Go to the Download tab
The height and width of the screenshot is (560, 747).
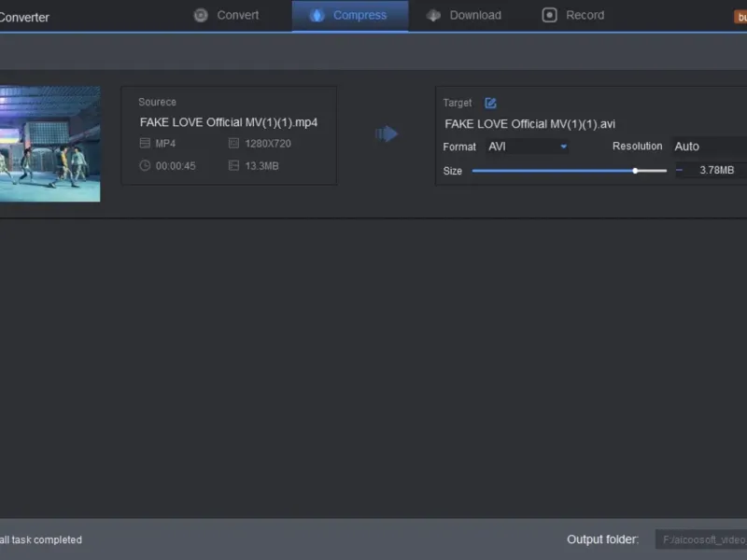(464, 15)
